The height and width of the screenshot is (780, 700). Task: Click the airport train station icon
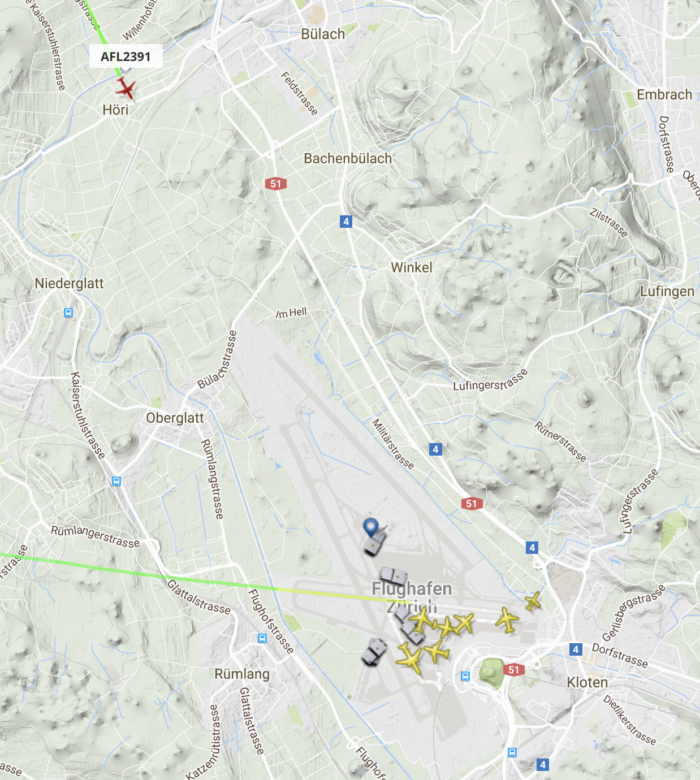(465, 675)
